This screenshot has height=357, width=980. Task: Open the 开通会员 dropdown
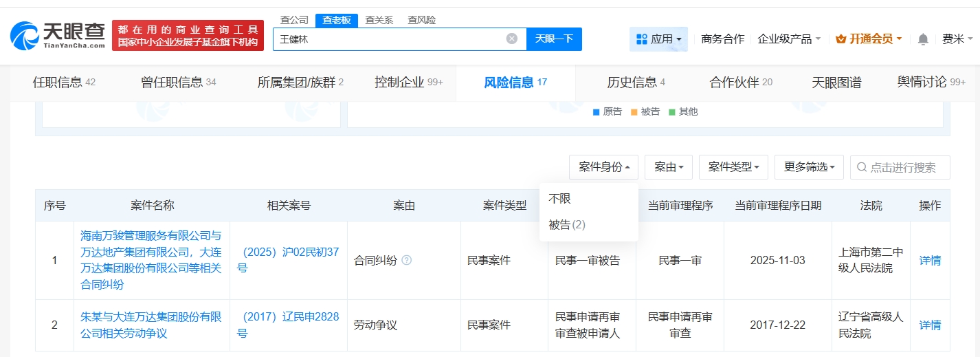(x=869, y=39)
